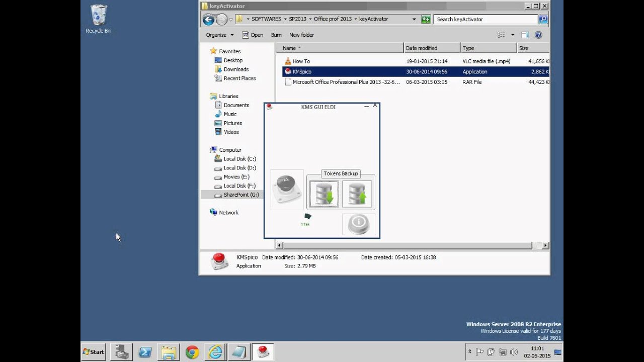Click the address bar refresh icon
Image resolution: width=644 pixels, height=362 pixels.
[x=426, y=19]
